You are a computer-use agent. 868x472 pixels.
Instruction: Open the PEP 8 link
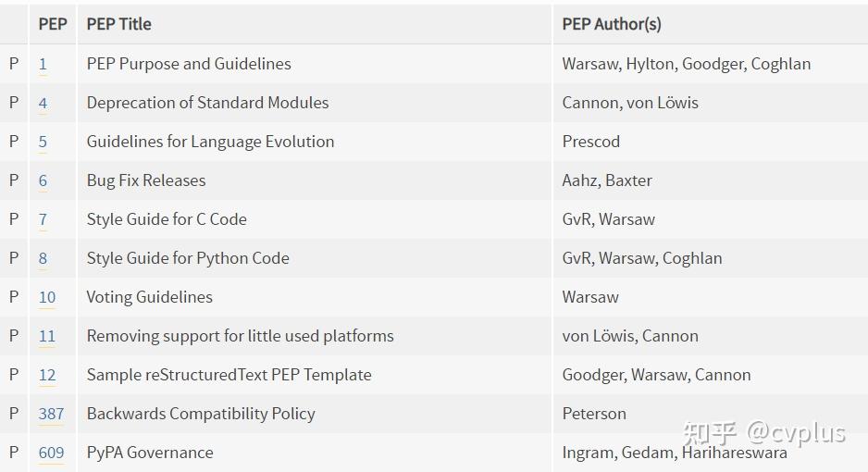tap(43, 258)
